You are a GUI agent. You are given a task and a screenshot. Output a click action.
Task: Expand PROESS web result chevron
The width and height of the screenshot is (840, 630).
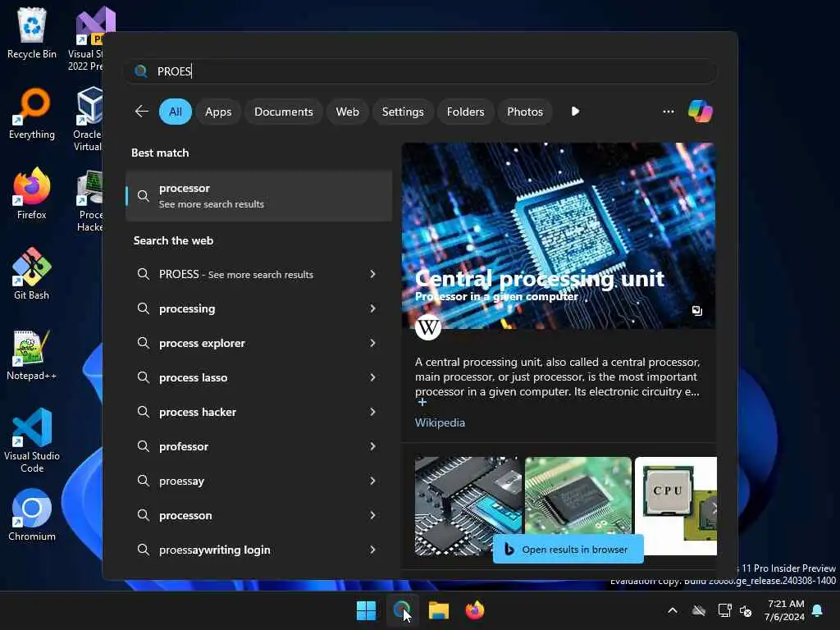pyautogui.click(x=373, y=274)
